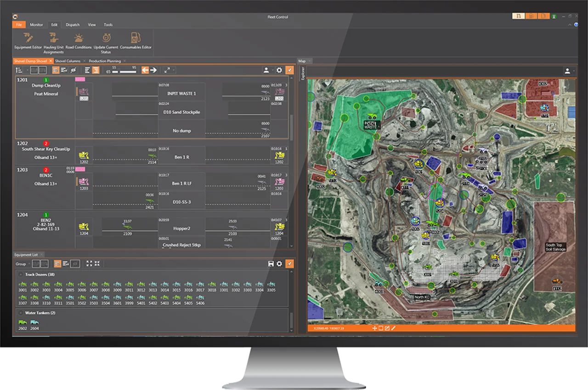Open the Dispatch menu
The image size is (588, 390).
coord(73,25)
